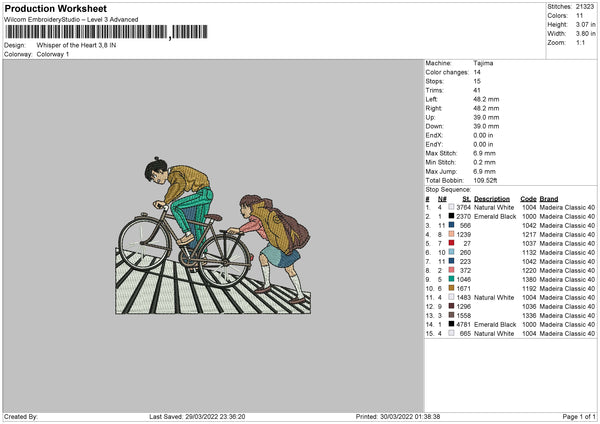Select the Height value 3.07 in

coord(585,24)
